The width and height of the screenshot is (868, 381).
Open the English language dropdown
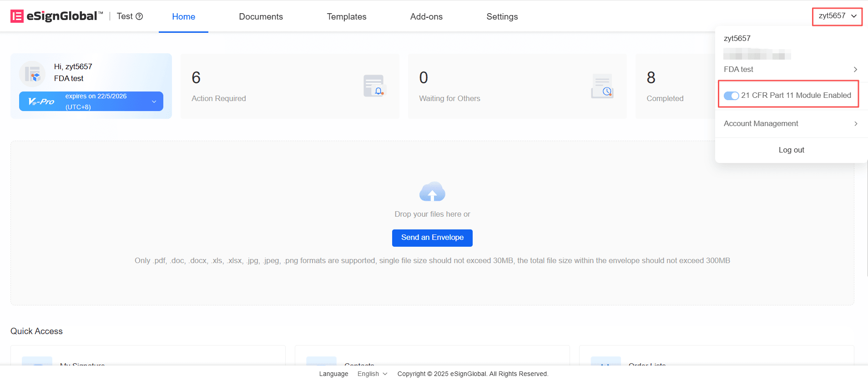tap(372, 374)
